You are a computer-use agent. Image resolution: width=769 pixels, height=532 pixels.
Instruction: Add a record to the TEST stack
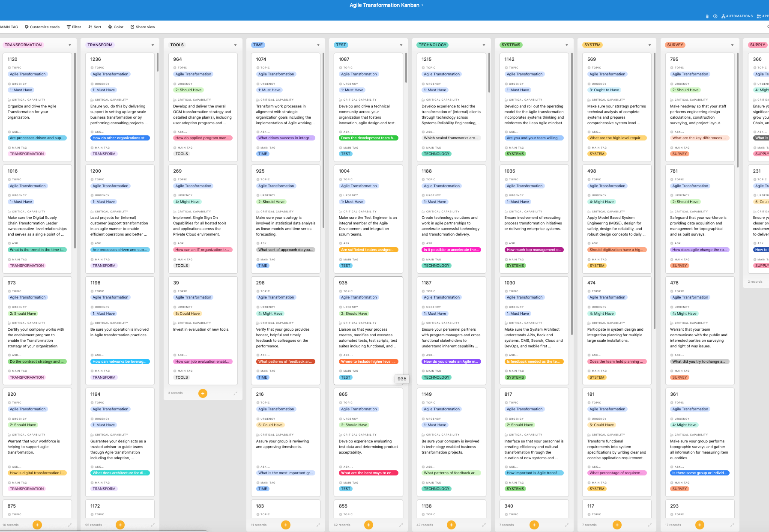[368, 525]
